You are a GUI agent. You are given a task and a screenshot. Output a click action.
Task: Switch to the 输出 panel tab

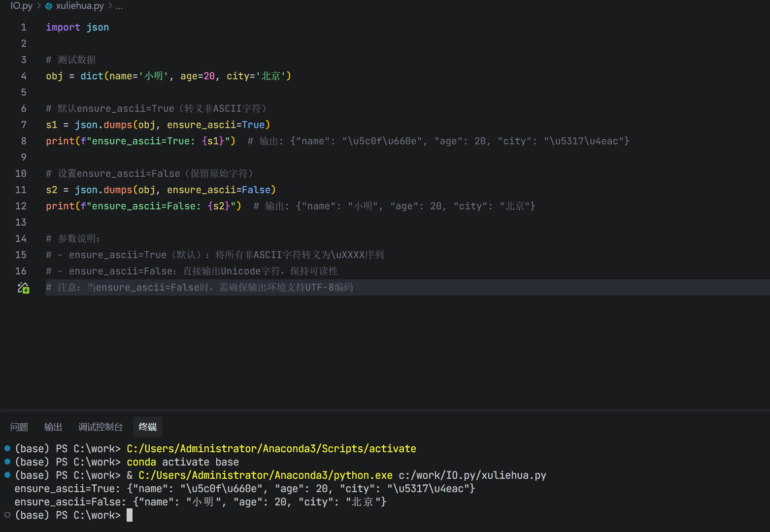[x=53, y=427]
